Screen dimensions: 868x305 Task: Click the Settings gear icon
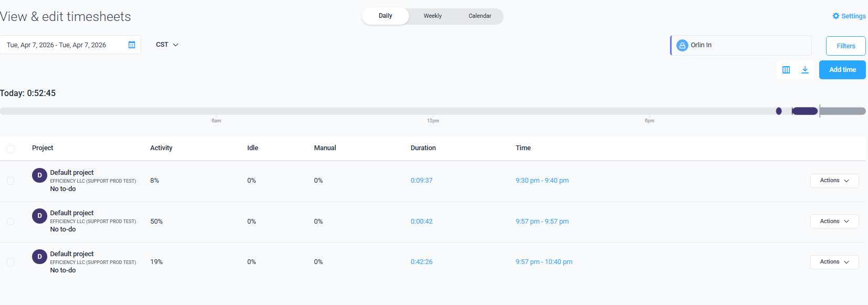point(836,16)
